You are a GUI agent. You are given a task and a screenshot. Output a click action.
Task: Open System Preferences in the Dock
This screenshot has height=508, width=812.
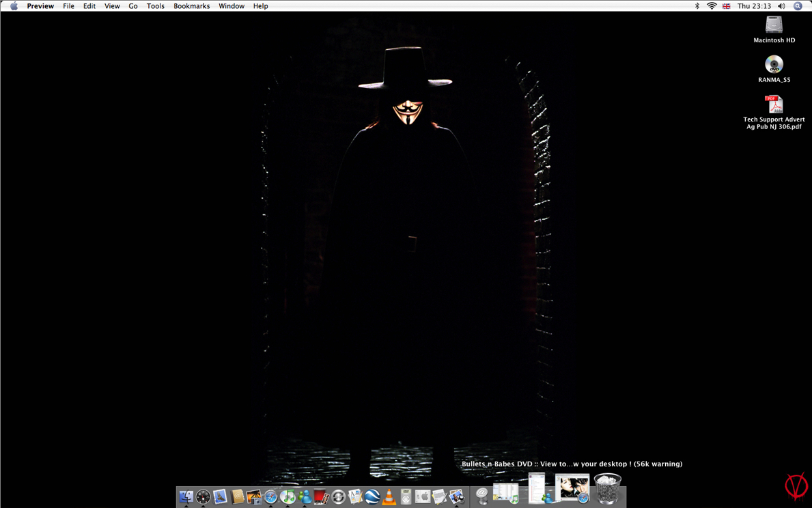tap(423, 496)
